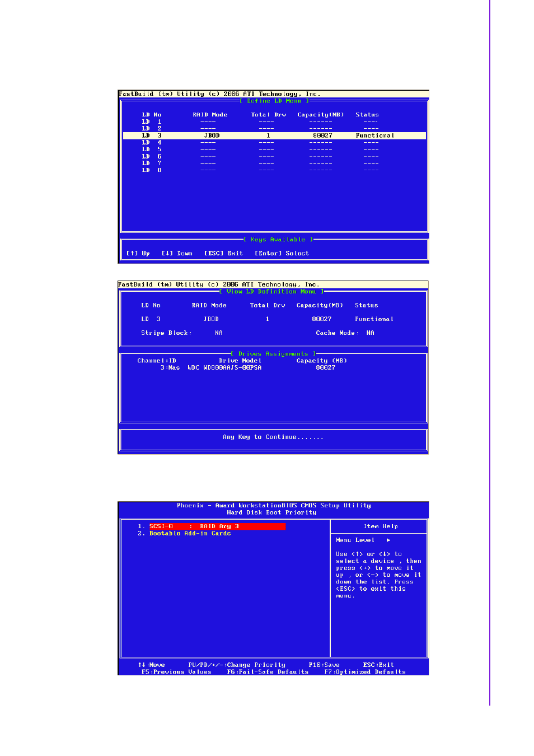This screenshot has height=756, width=534.
Task: Click the Down arrow key hint
Action: (177, 253)
